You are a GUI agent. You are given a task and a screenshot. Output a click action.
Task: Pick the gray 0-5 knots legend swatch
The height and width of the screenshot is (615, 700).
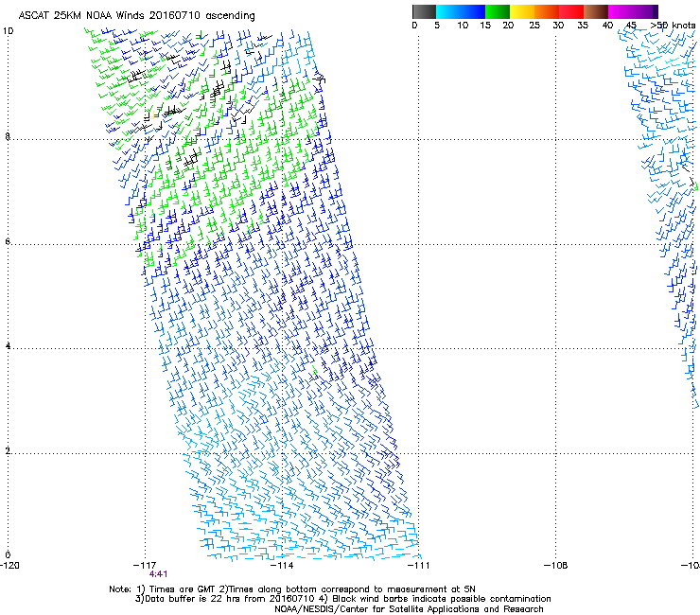tap(424, 11)
